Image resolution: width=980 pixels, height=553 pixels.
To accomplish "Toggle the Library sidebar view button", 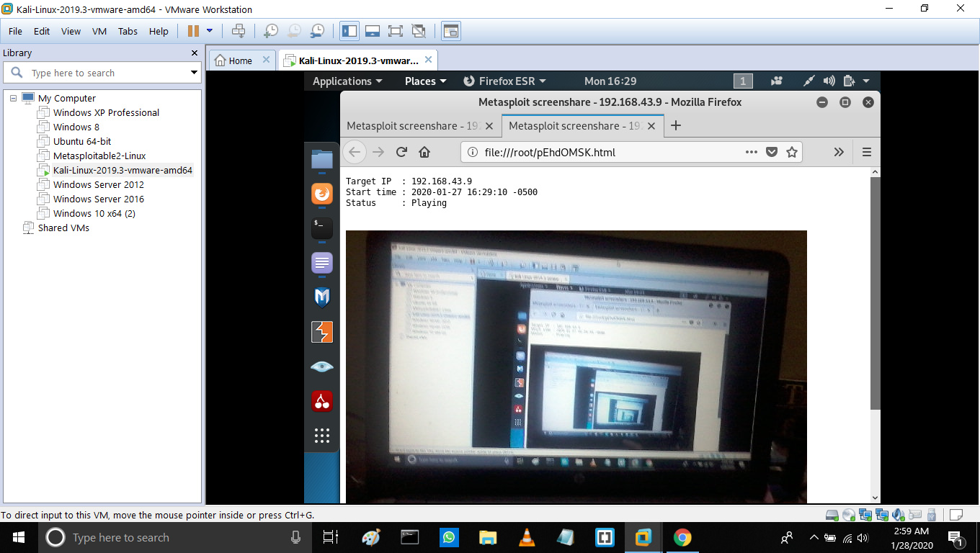I will point(349,31).
